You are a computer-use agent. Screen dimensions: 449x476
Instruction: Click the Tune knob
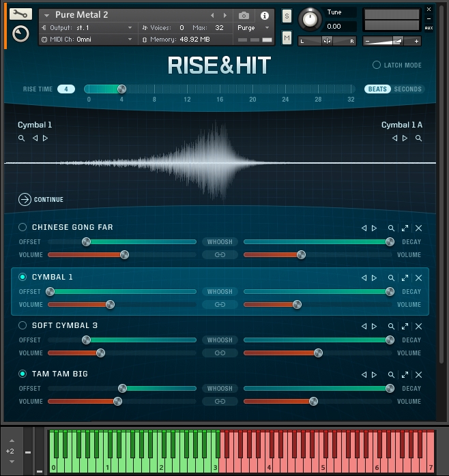310,19
